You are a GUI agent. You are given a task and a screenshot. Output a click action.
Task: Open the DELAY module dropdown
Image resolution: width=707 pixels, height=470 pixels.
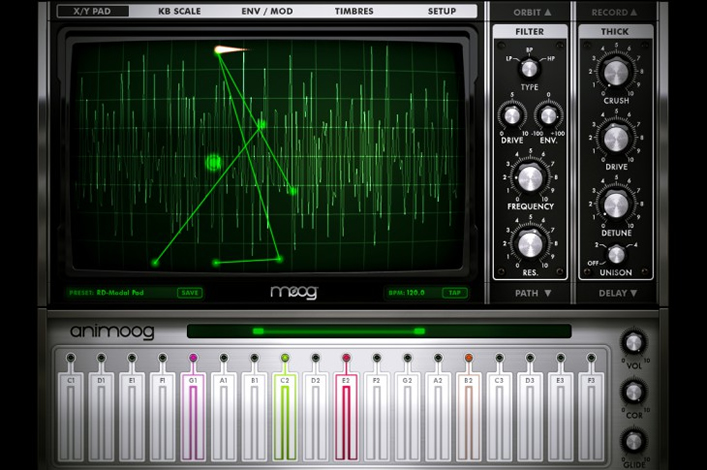[618, 293]
